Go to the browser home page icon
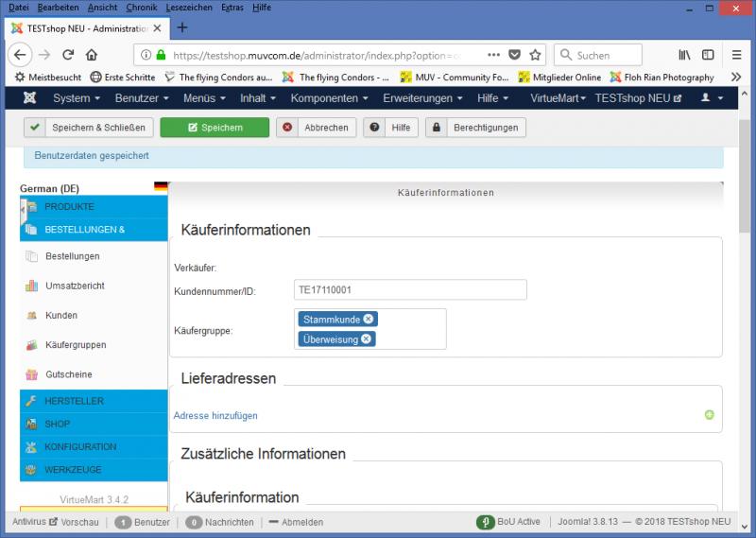 (x=92, y=55)
